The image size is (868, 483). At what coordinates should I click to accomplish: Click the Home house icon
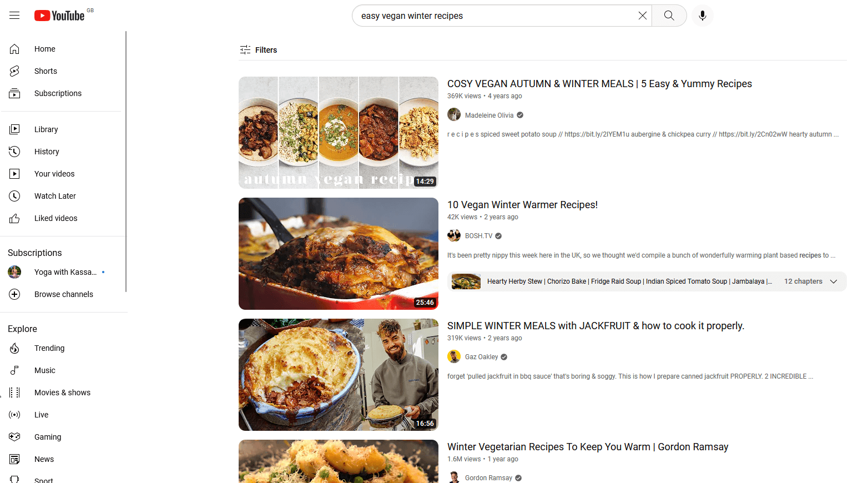point(14,49)
